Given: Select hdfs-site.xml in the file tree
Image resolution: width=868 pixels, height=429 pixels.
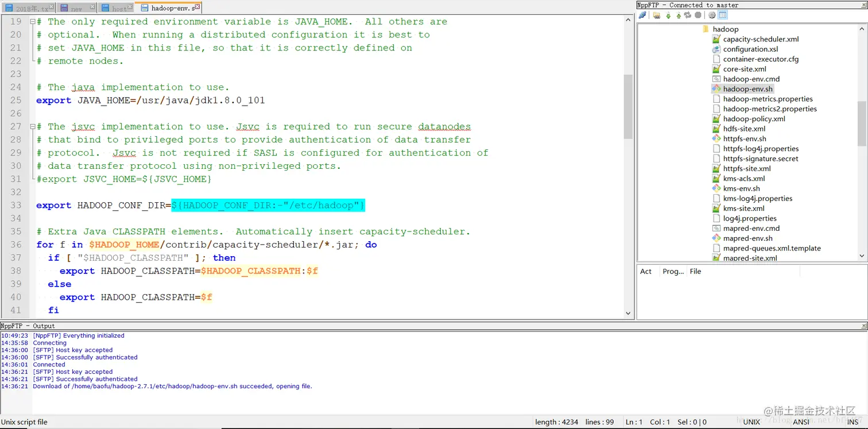Looking at the screenshot, I should (744, 129).
